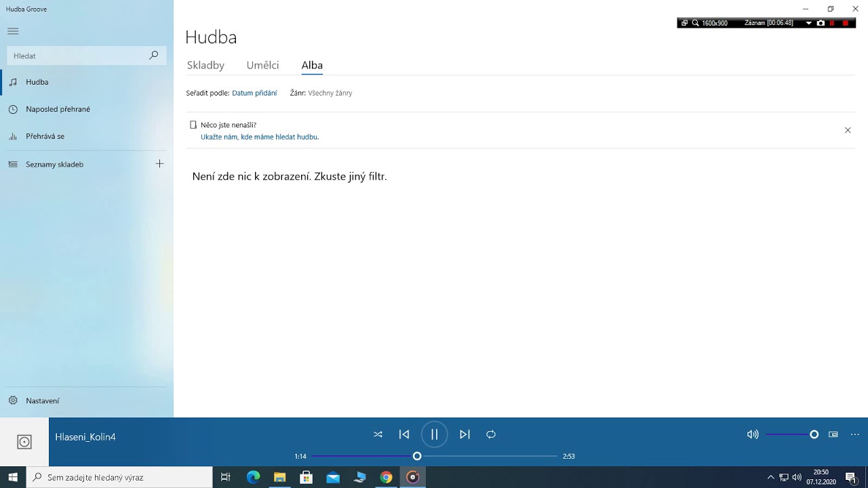Click Groove Music taskbar icon
Screen dimensions: 868x488
(x=412, y=477)
